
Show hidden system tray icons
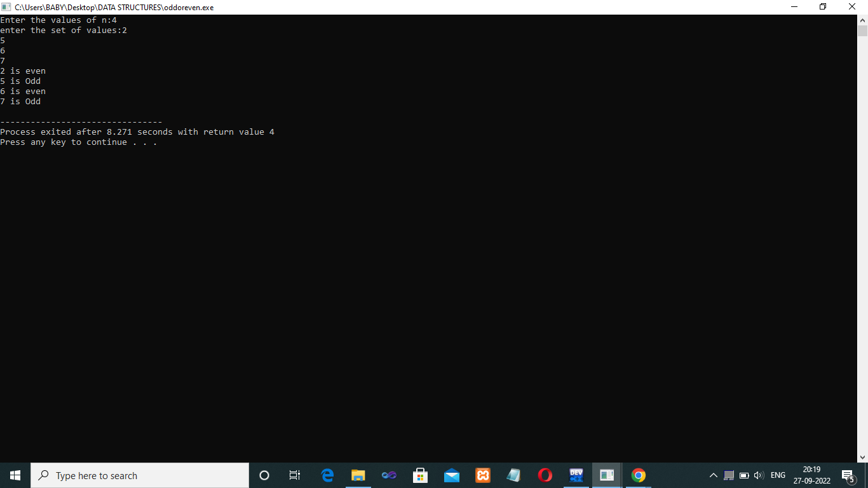coord(713,475)
